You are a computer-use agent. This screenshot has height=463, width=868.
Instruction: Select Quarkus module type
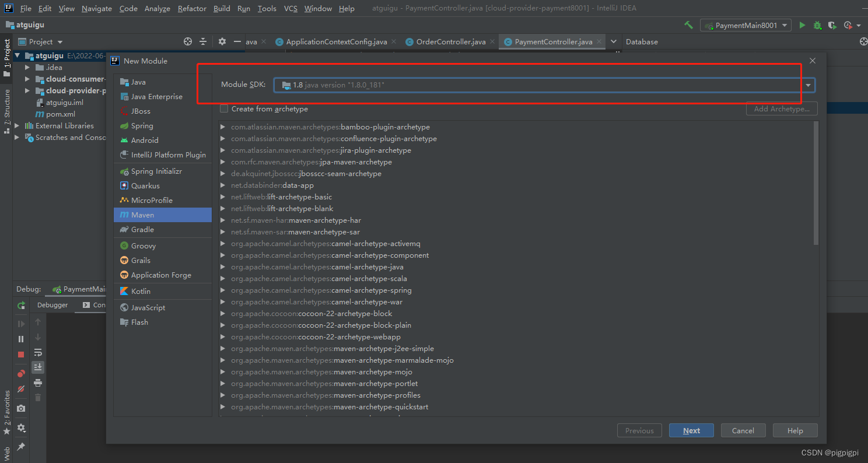point(163,186)
